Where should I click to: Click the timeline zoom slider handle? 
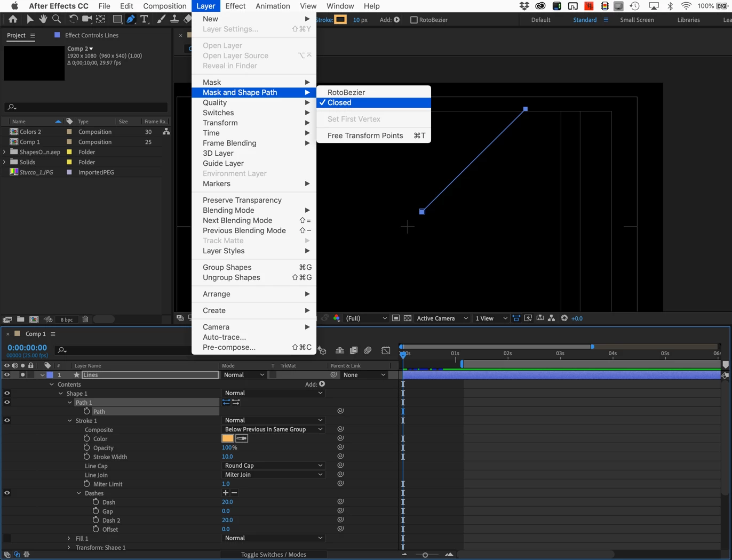[425, 555]
